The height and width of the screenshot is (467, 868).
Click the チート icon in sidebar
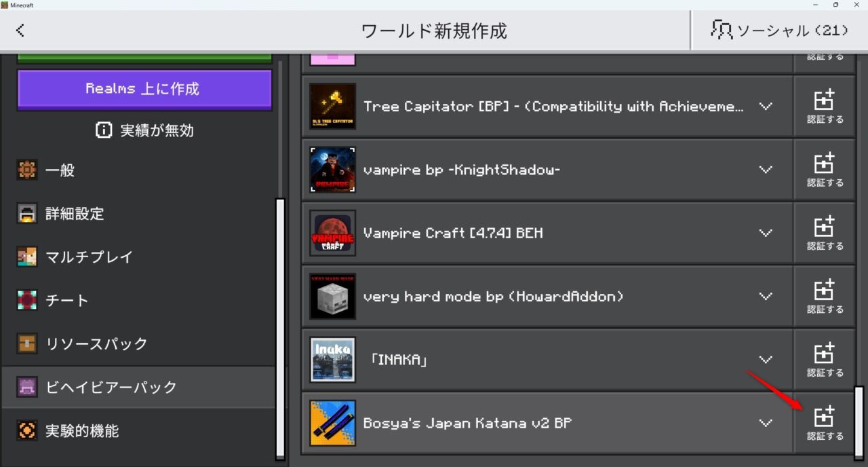tap(27, 301)
